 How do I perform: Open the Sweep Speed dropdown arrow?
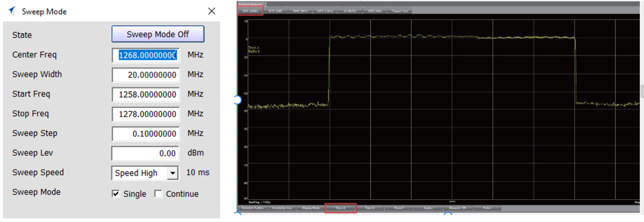[173, 173]
